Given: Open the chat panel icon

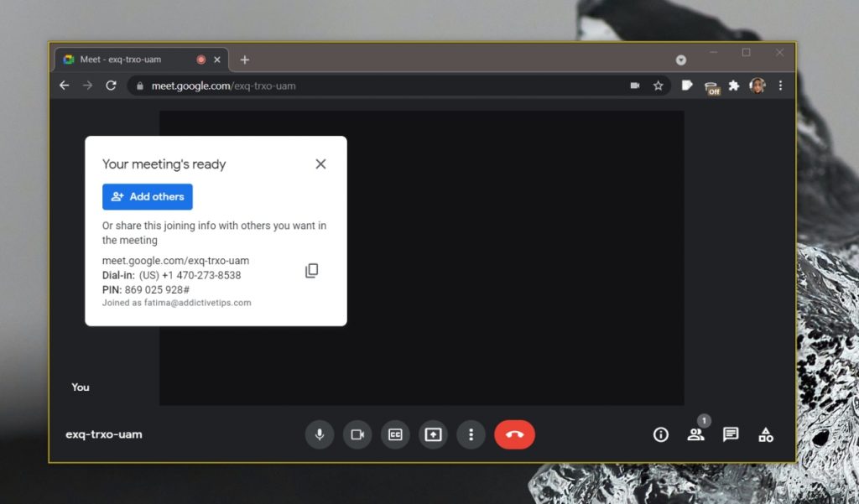Looking at the screenshot, I should 730,434.
